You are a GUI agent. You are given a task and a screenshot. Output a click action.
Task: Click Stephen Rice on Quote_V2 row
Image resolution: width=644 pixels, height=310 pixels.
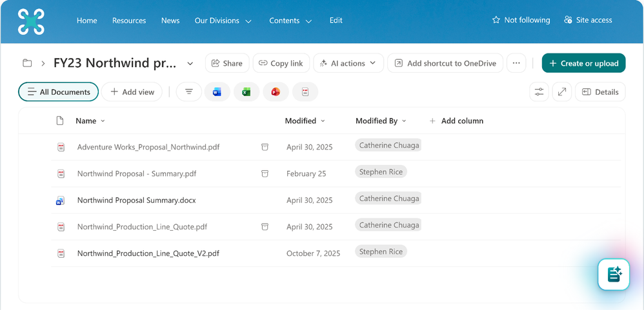tap(381, 252)
